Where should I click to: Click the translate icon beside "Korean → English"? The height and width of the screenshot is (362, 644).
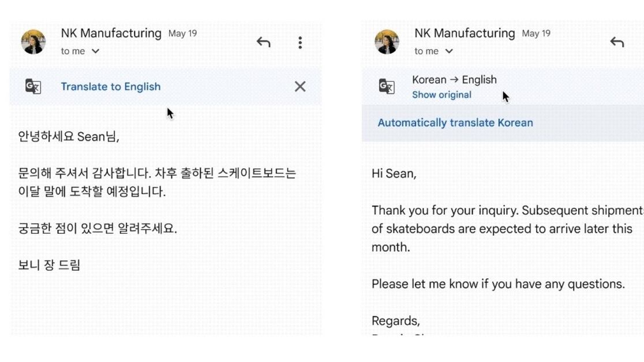(x=387, y=87)
